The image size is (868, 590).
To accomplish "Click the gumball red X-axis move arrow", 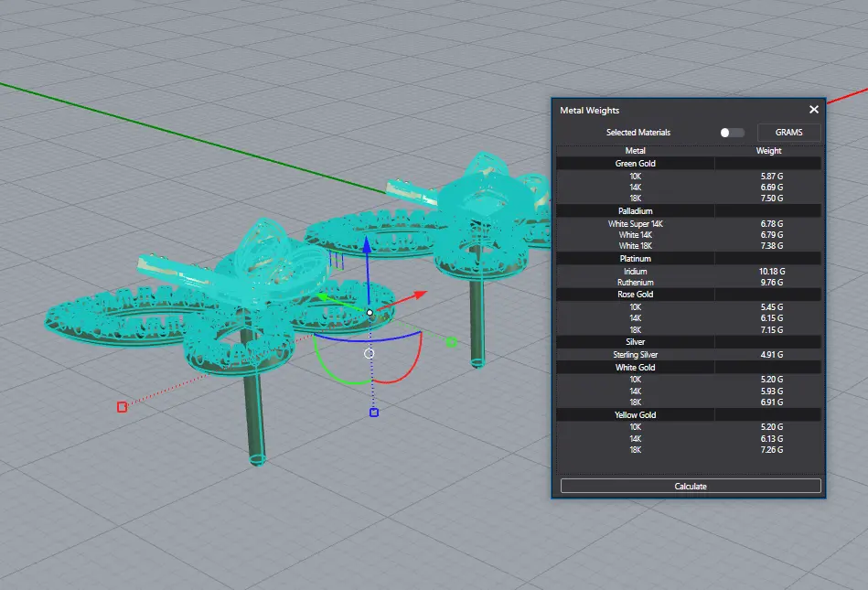I will click(418, 295).
